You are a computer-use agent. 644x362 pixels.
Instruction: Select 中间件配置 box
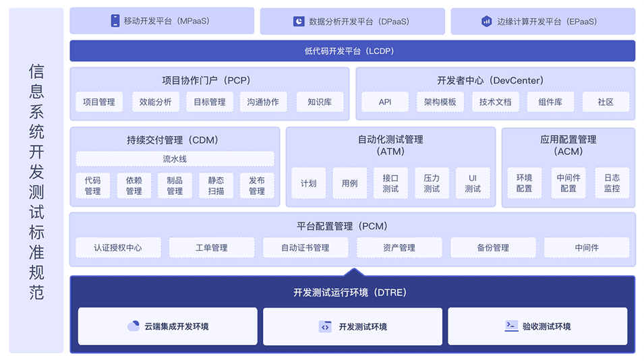click(x=568, y=183)
